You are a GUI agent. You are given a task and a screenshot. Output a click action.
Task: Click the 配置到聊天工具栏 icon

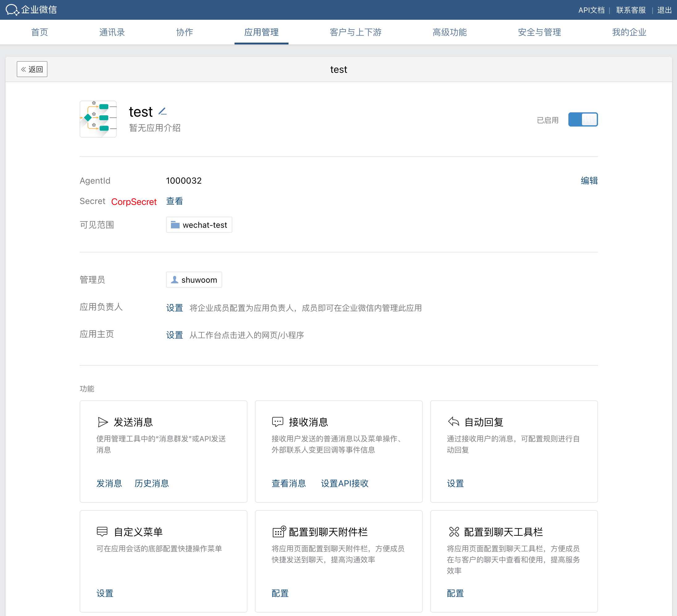pyautogui.click(x=454, y=531)
